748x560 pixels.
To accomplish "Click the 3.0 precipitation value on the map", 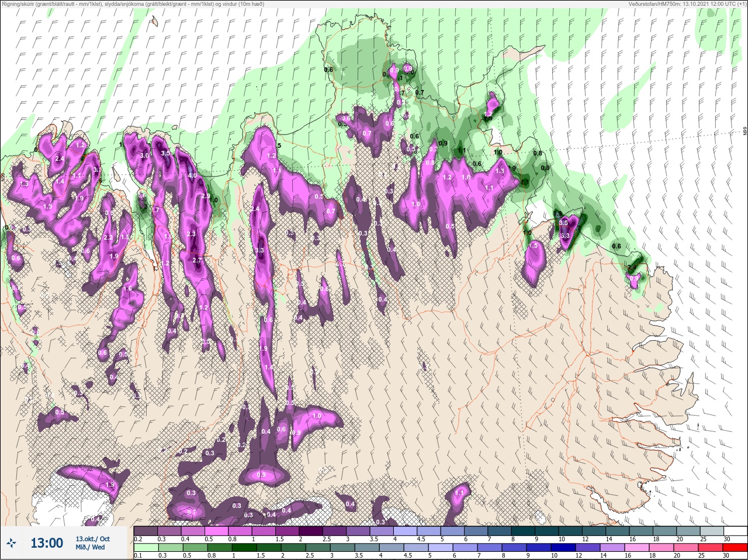I will click(145, 156).
